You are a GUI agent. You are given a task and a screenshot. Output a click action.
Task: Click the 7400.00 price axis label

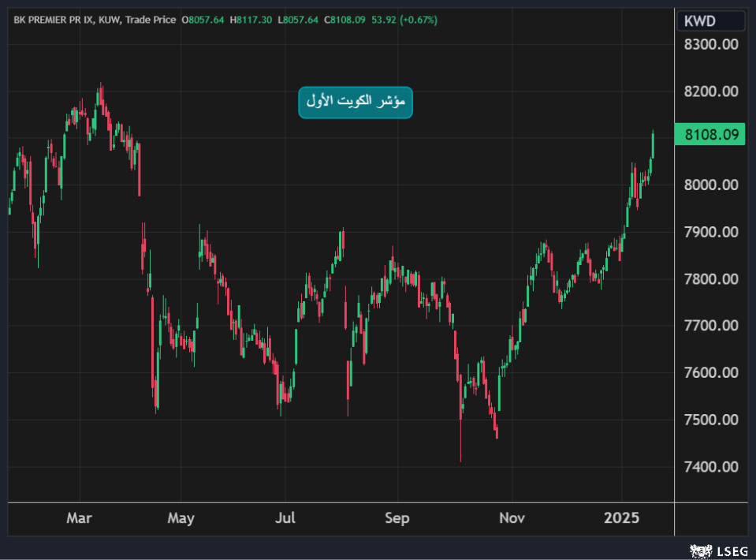[x=710, y=466]
